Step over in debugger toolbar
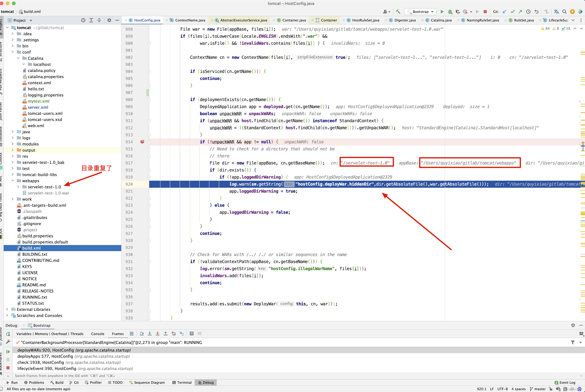Screen dimensions: 585x392 coord(142,334)
